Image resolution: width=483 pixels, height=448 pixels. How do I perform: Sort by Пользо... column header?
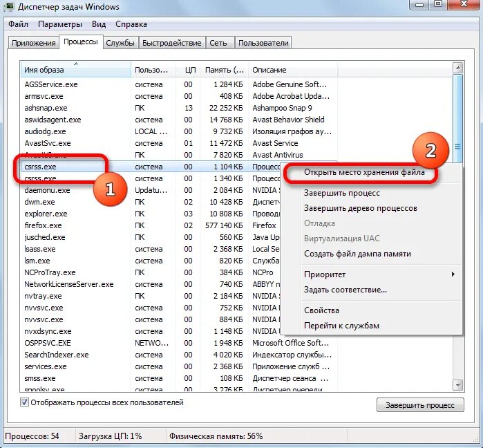point(153,70)
